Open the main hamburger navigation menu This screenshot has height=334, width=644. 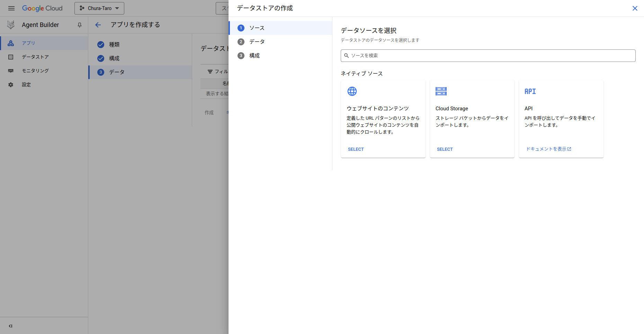(11, 8)
